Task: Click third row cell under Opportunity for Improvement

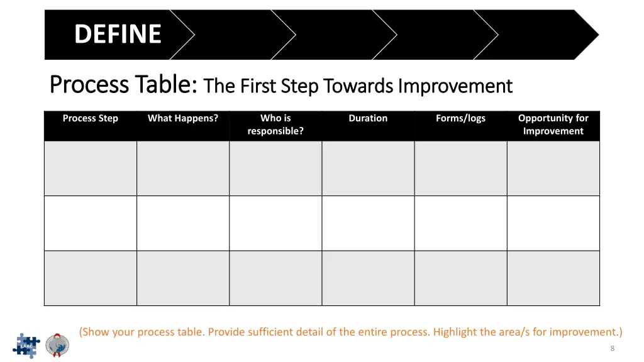Action: coord(553,278)
